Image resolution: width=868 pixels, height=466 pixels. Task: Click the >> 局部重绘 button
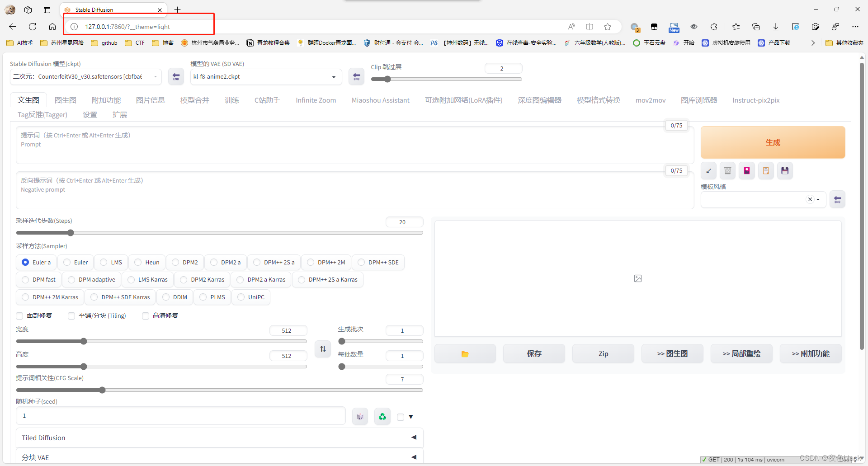coord(741,353)
